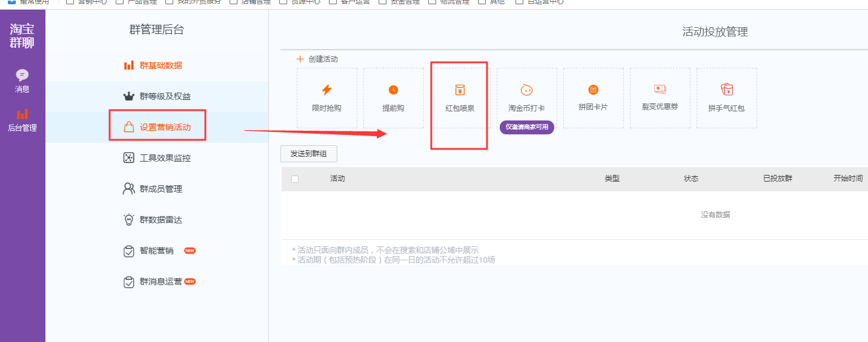Choose the 拼手气红包 lucky envelope card
Screen dimensions: 868x342
tap(726, 98)
